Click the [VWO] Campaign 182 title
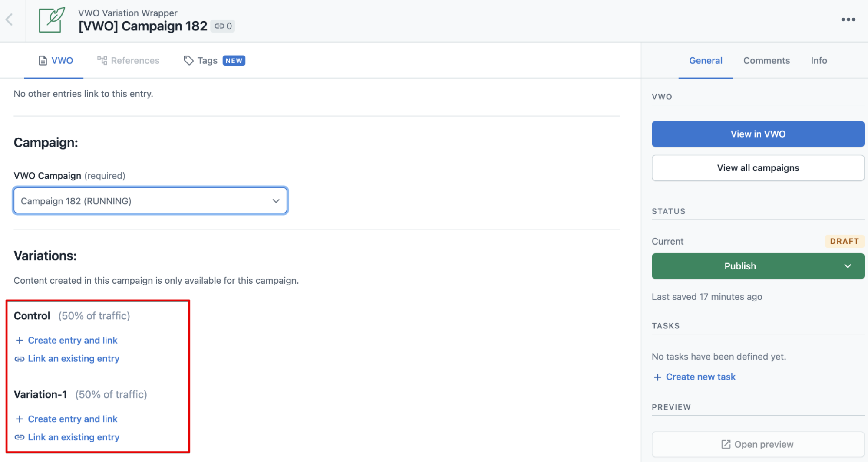This screenshot has height=462, width=868. pos(143,26)
